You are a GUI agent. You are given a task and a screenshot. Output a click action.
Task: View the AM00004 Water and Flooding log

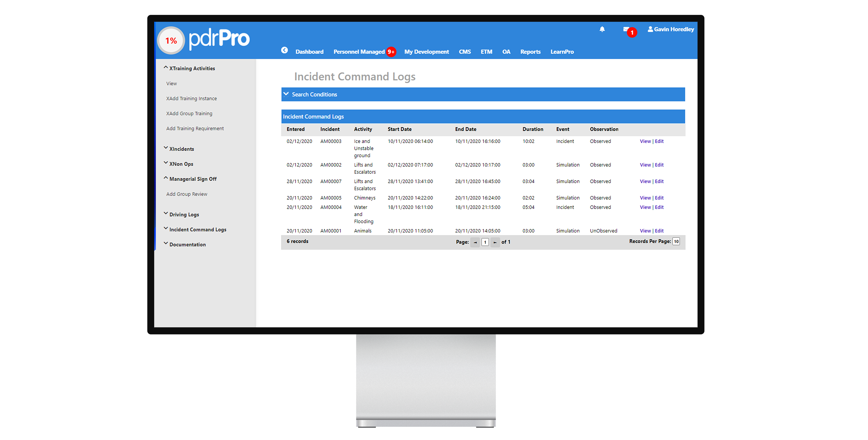(x=645, y=207)
